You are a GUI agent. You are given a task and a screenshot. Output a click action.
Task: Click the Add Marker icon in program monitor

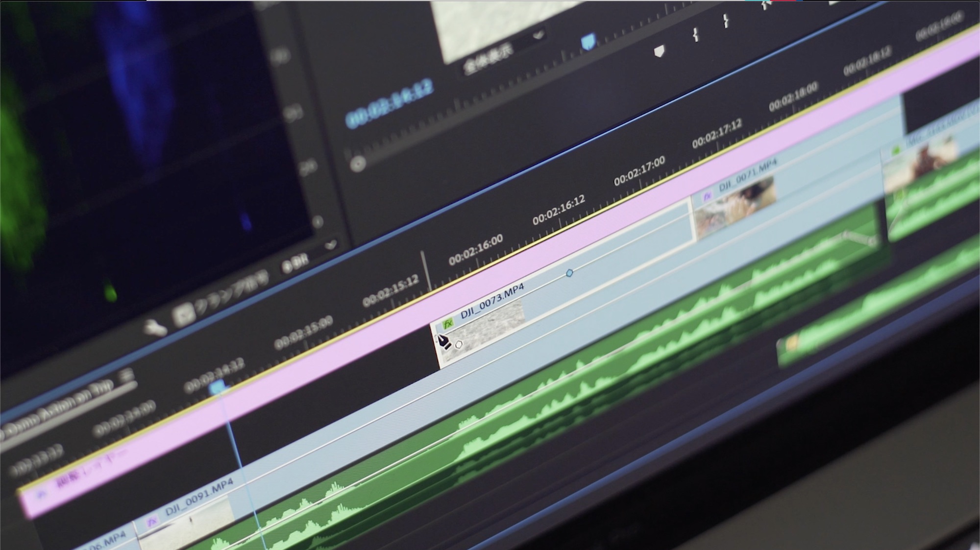[660, 51]
